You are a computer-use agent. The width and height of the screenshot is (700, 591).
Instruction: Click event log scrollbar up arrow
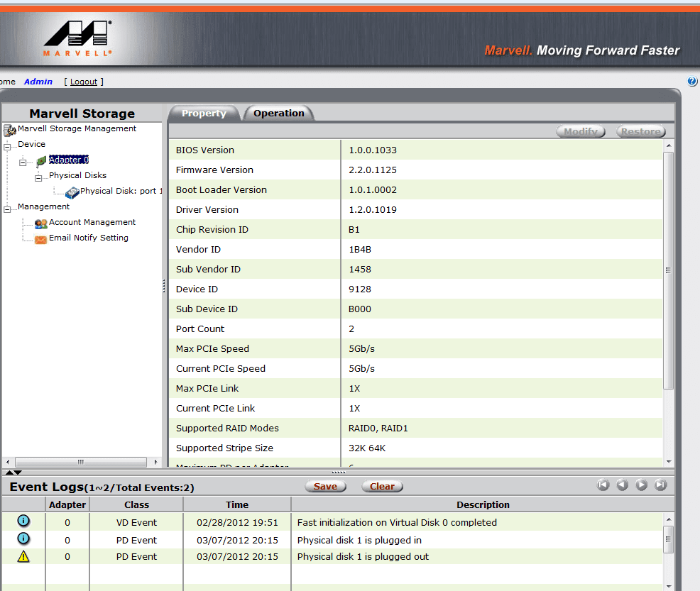pyautogui.click(x=668, y=519)
